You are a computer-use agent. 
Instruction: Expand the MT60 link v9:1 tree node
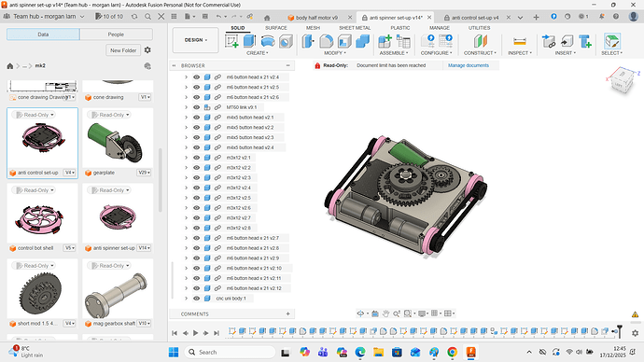(x=186, y=107)
